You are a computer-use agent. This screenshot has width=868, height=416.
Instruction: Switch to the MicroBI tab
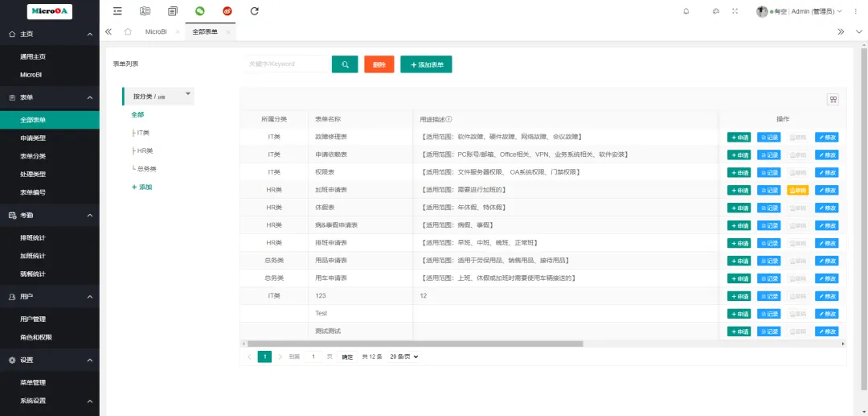click(156, 31)
